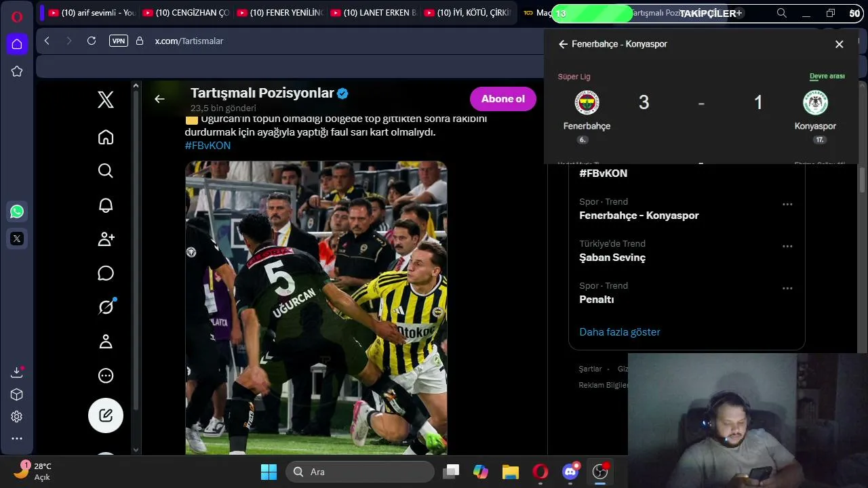868x488 pixels.
Task: Search open tabs with magnifier icon
Action: click(x=782, y=13)
